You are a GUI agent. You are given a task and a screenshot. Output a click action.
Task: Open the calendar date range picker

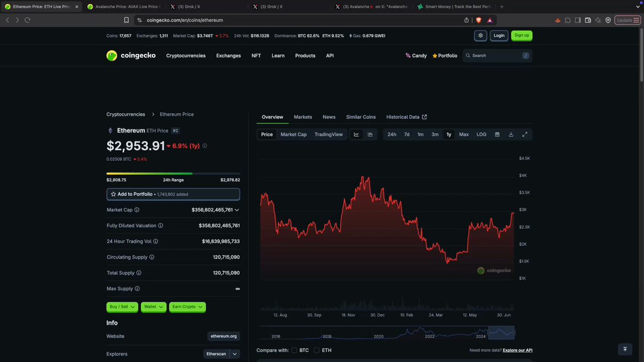(x=497, y=134)
